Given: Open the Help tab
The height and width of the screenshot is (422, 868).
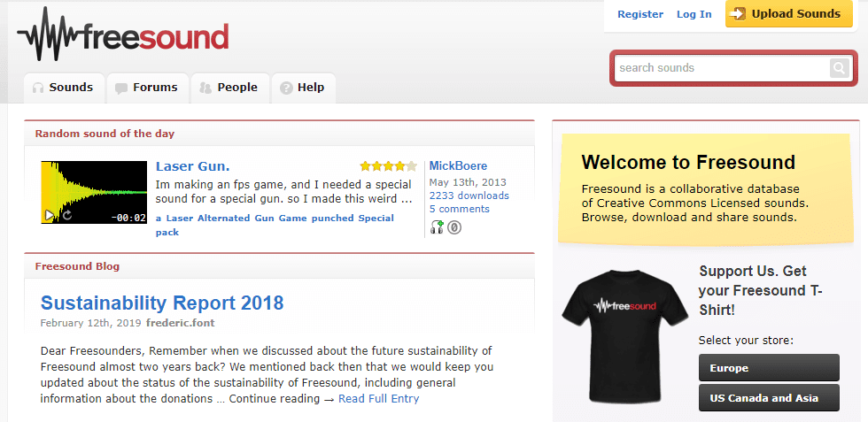Looking at the screenshot, I should click(x=303, y=88).
